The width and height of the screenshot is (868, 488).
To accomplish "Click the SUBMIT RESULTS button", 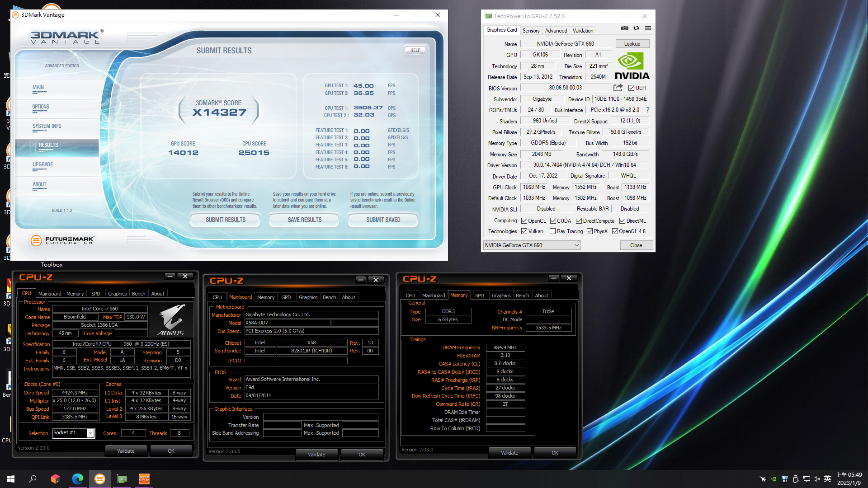I will (x=226, y=220).
